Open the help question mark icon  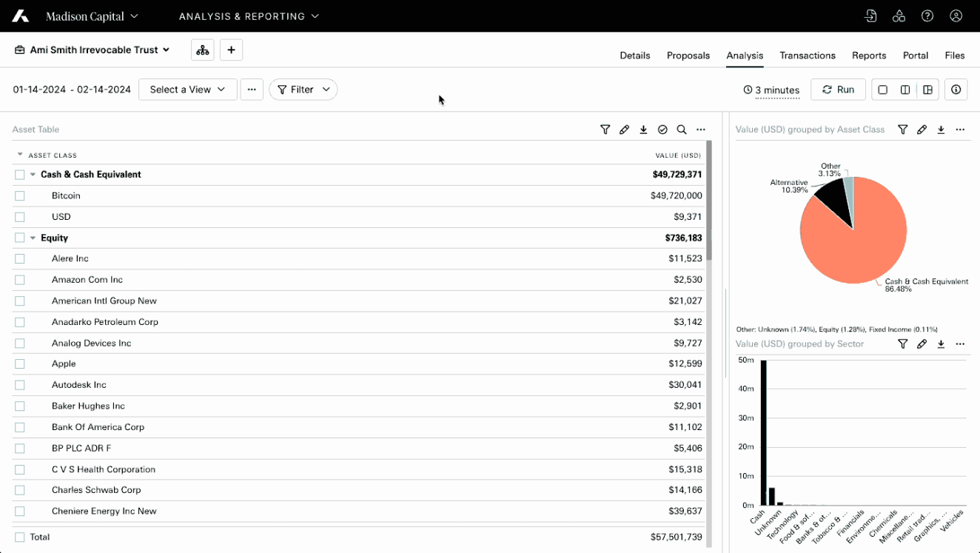pos(927,16)
